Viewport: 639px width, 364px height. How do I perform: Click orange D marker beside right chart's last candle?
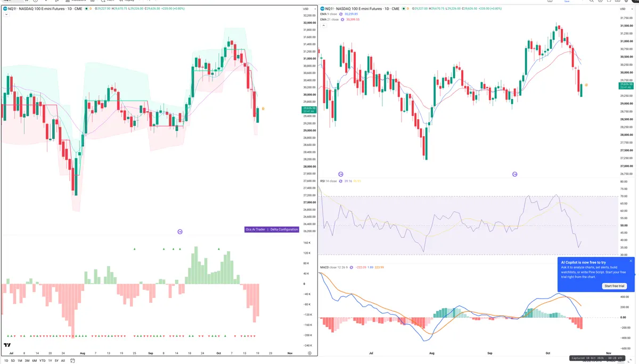586,85
